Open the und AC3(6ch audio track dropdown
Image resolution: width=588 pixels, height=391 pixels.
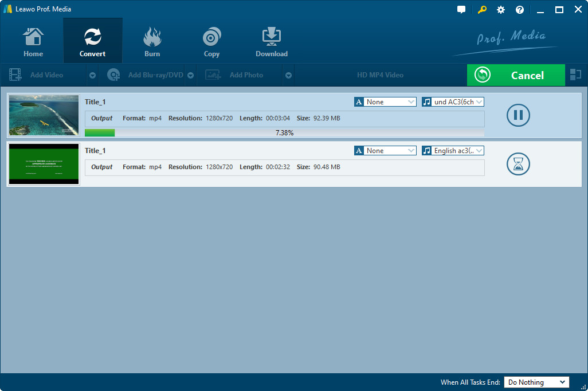click(x=453, y=101)
